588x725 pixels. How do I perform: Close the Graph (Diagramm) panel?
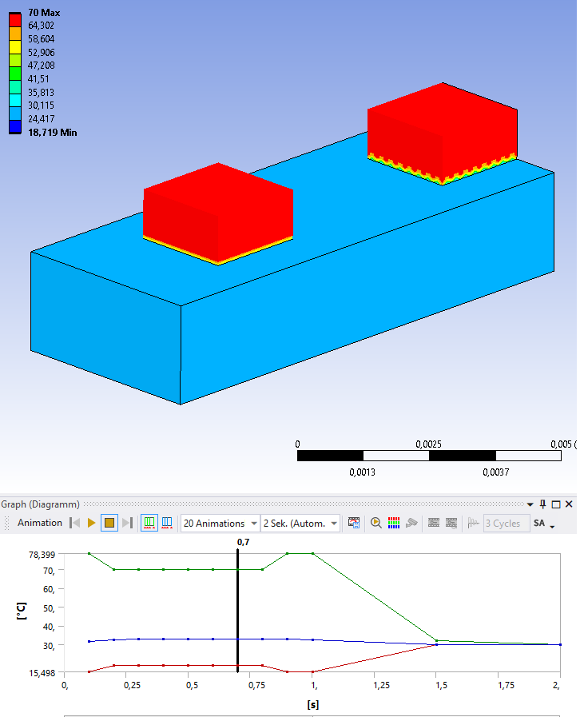coord(569,504)
